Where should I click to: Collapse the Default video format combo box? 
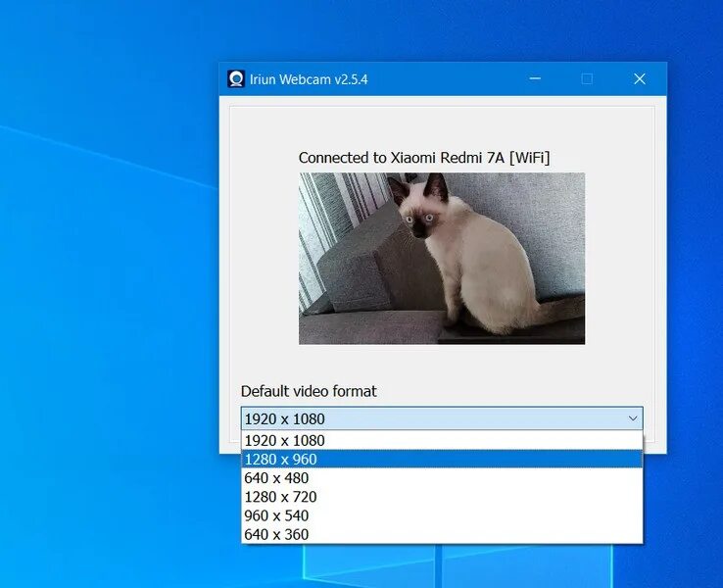pyautogui.click(x=442, y=418)
